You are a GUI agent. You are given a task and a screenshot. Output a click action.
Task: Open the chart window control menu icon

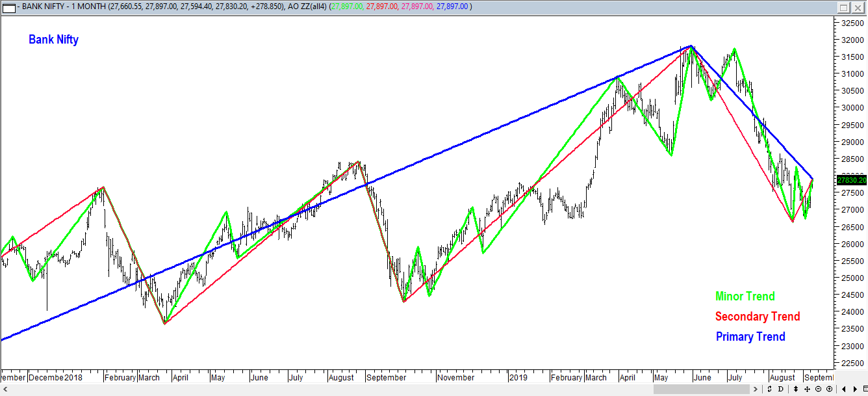pyautogui.click(x=9, y=7)
